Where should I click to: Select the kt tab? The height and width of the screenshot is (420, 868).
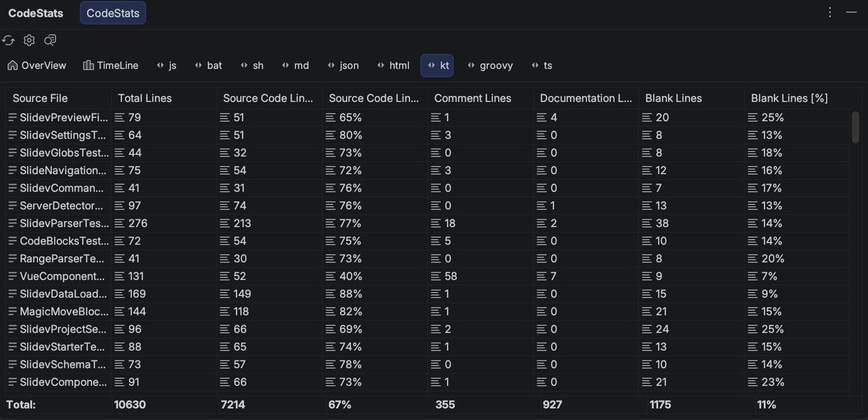click(x=438, y=65)
